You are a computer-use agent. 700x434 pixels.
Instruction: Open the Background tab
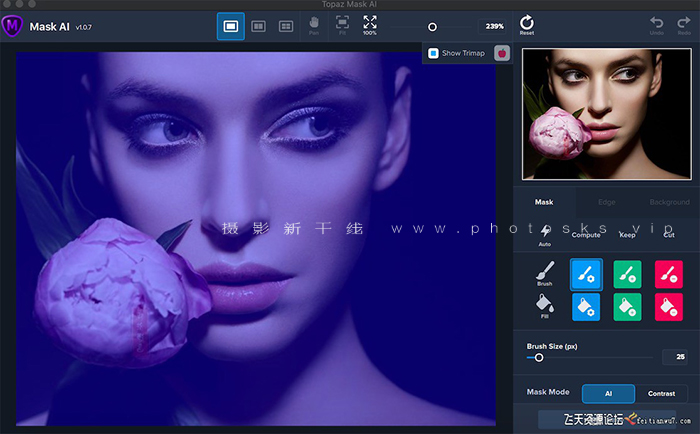click(x=669, y=202)
